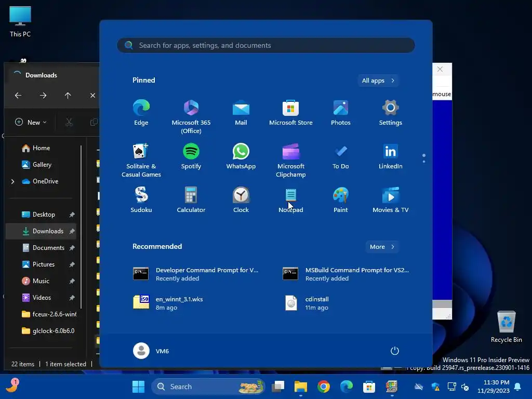Go forward in Downloads File Explorer window

(43, 96)
